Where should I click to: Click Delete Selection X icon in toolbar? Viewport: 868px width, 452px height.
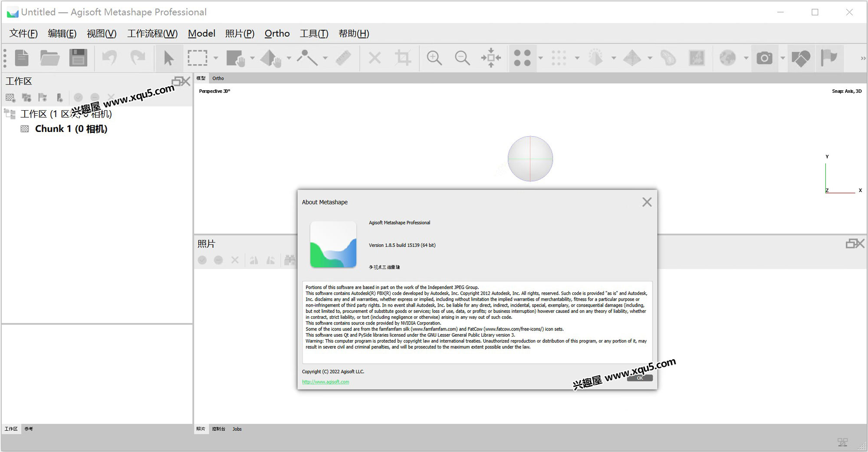click(x=375, y=58)
